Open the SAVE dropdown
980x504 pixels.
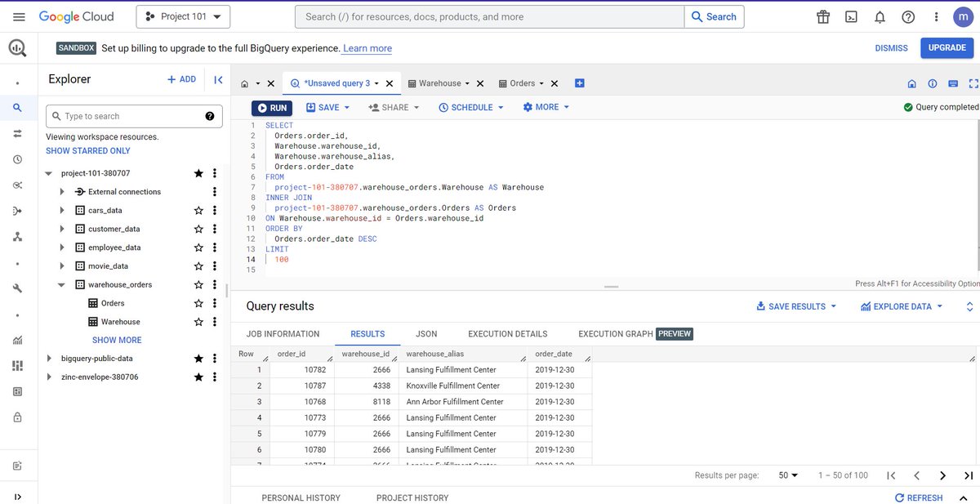pos(327,107)
